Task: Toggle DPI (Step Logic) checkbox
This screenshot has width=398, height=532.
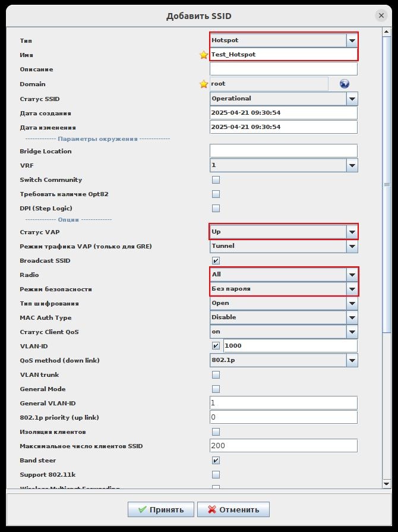Action: [216, 208]
